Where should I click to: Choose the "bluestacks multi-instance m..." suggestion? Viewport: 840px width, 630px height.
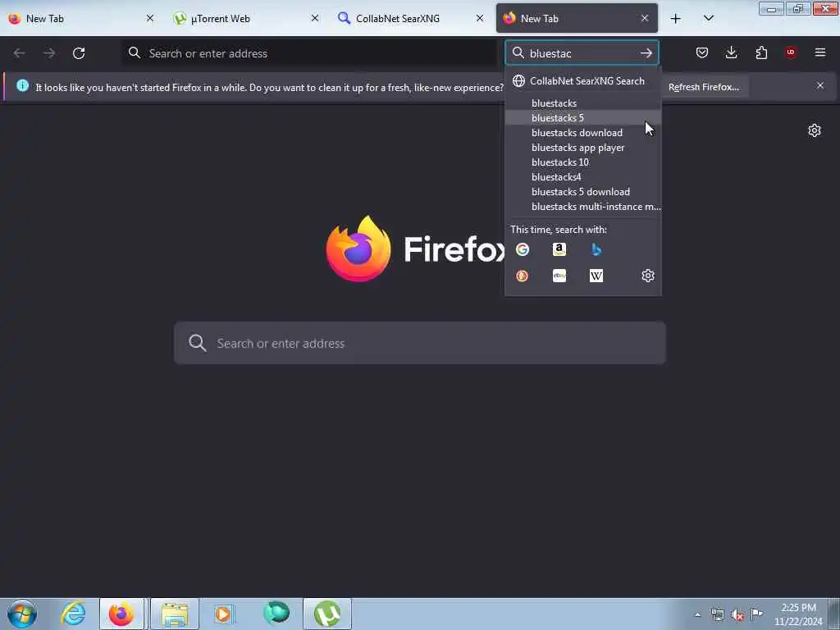pos(583,207)
